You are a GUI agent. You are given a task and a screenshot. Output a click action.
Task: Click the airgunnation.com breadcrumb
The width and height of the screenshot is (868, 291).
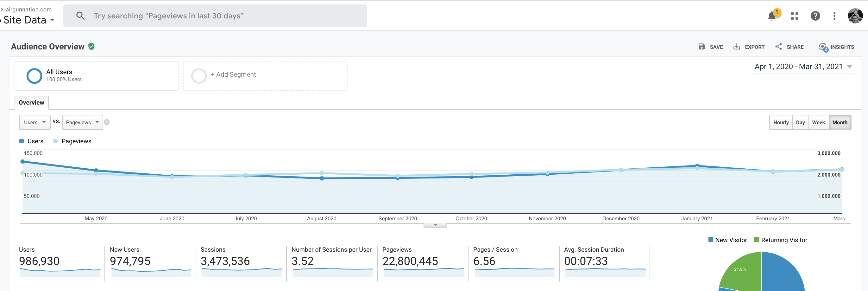coord(28,10)
